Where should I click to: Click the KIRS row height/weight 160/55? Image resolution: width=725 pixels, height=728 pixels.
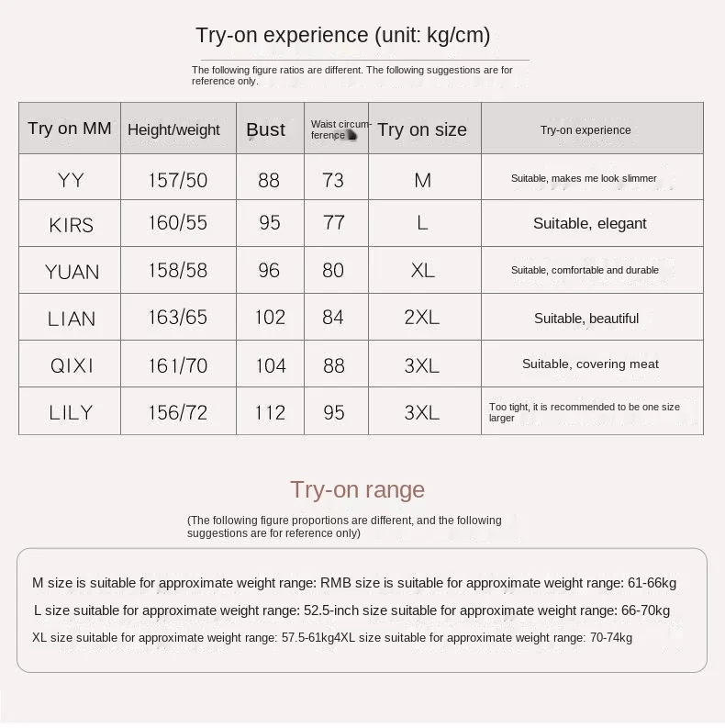point(178,223)
